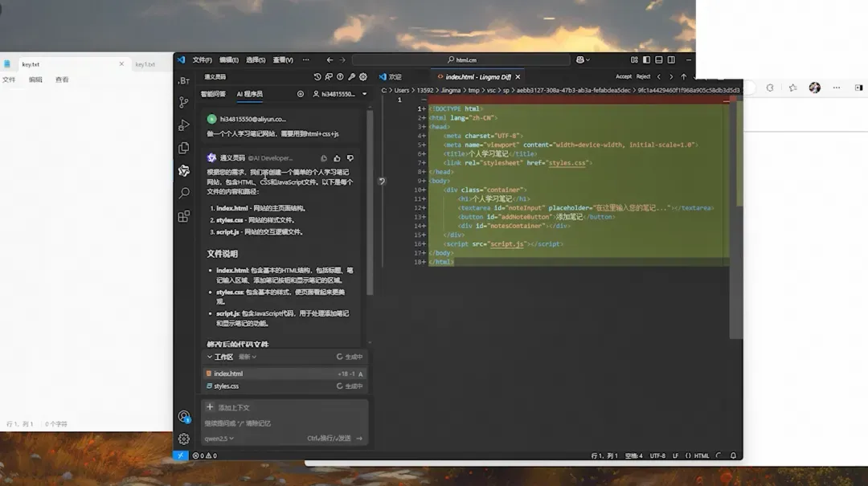Click the editor vertical scrollbar
The width and height of the screenshot is (868, 486).
point(735,217)
